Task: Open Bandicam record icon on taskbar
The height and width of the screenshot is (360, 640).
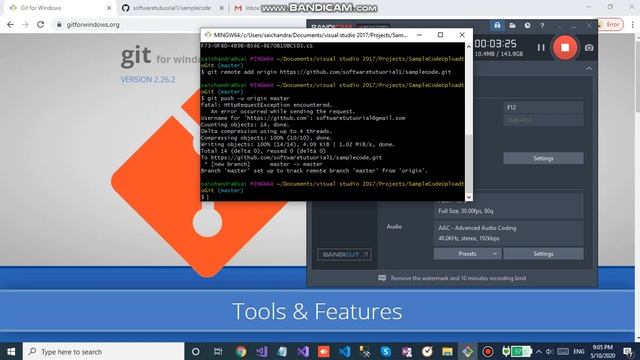Action: coord(488,351)
